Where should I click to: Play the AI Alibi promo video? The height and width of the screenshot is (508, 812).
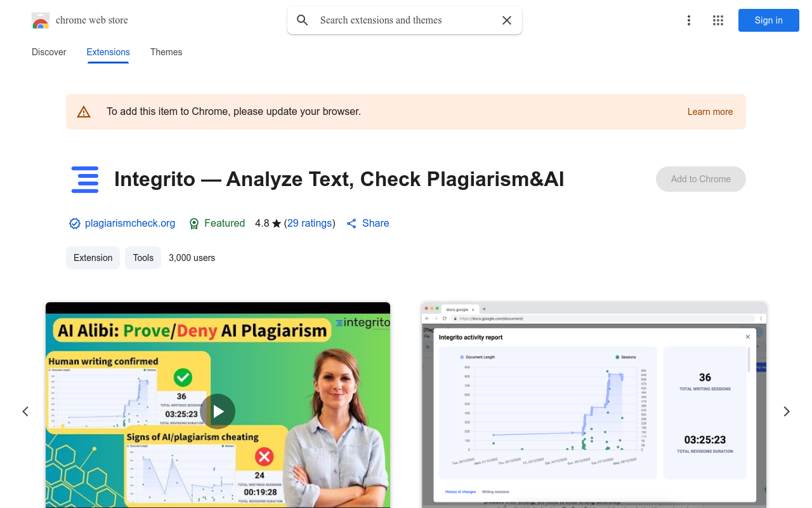tap(218, 411)
